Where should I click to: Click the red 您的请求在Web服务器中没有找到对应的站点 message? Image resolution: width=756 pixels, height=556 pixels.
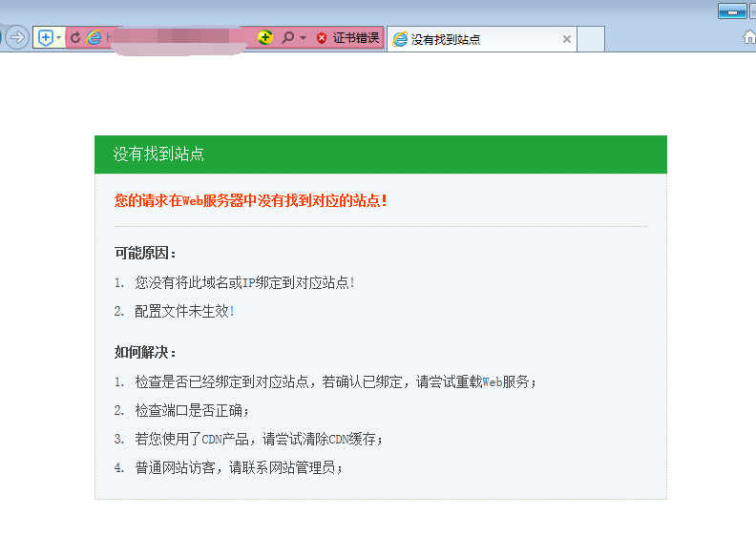pyautogui.click(x=251, y=200)
